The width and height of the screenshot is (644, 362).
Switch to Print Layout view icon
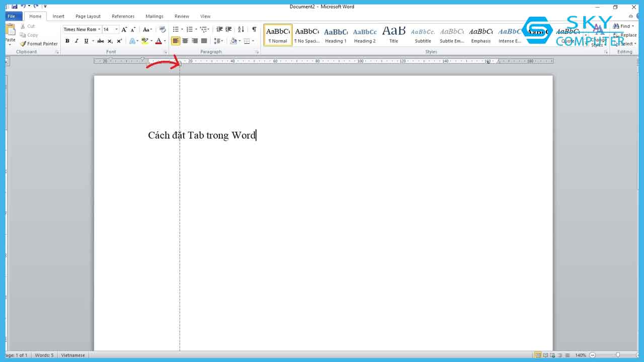(538, 355)
